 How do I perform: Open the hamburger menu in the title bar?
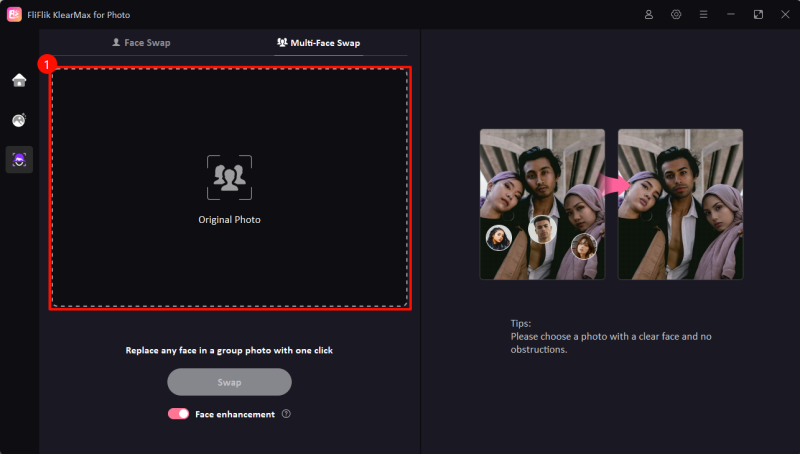703,15
